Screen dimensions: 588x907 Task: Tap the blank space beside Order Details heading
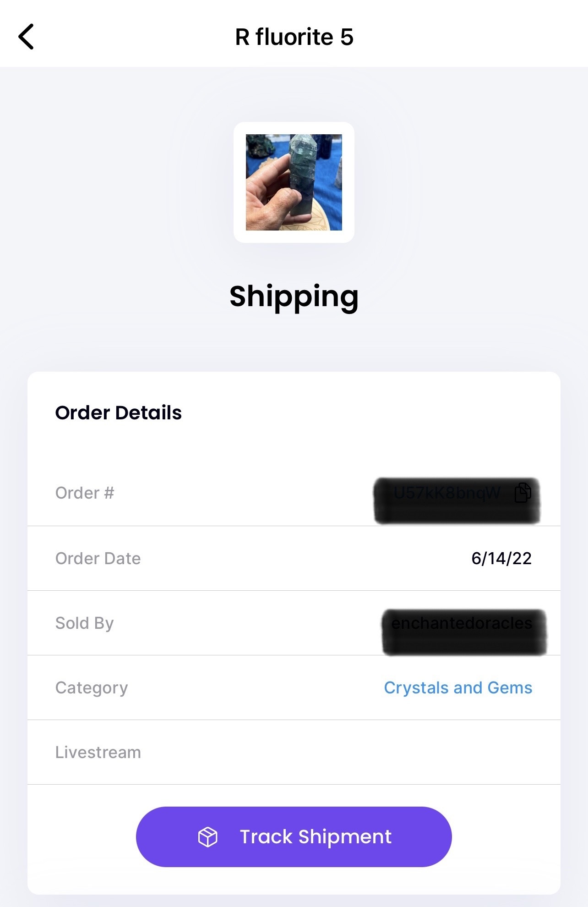tap(366, 413)
